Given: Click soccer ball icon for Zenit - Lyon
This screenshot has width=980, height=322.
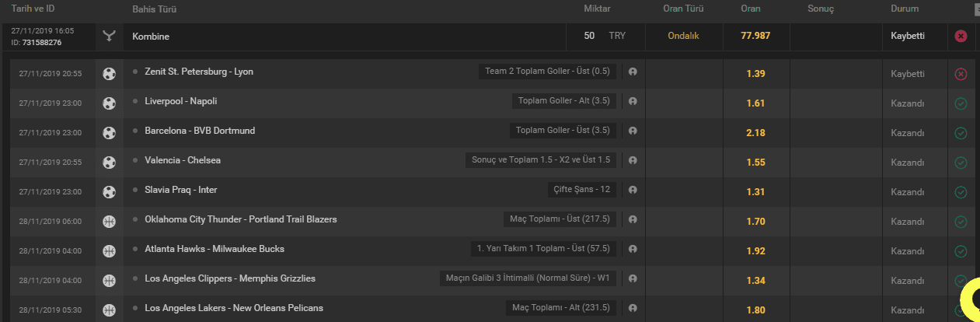Looking at the screenshot, I should (x=110, y=74).
